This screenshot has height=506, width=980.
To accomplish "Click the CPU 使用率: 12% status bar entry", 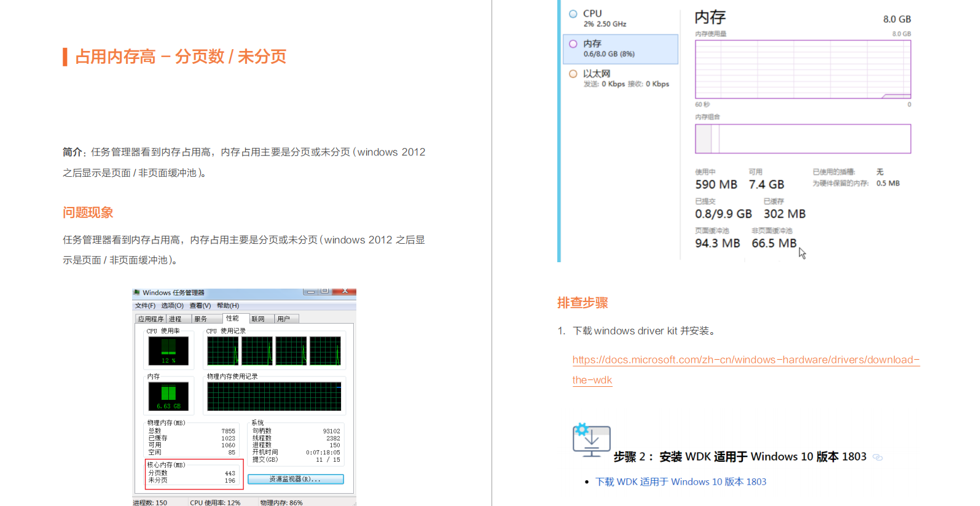I will pos(215,502).
